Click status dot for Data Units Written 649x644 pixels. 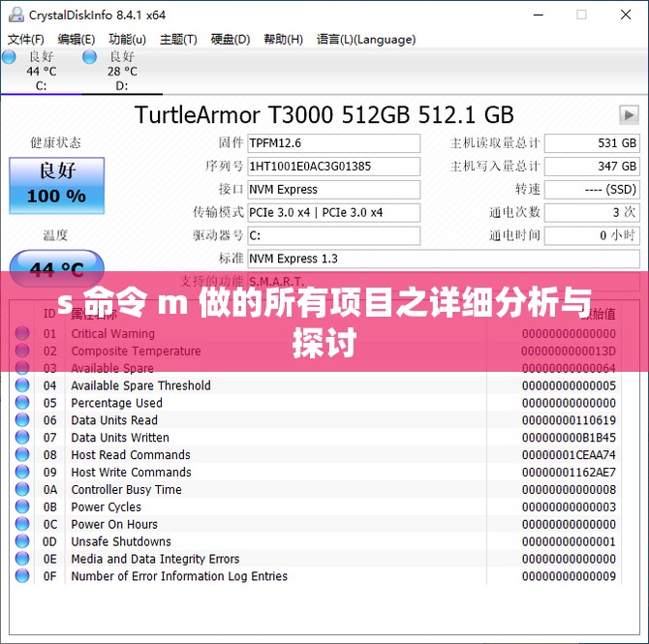tap(22, 438)
